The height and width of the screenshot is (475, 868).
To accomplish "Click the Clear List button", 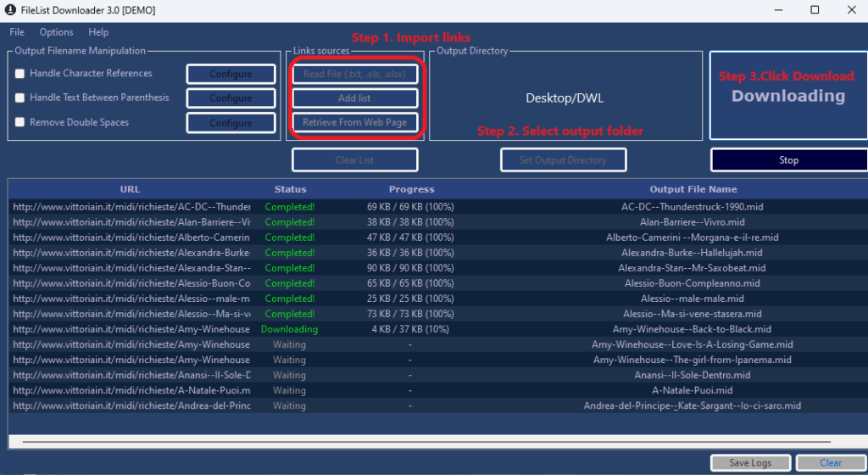I will [x=355, y=160].
